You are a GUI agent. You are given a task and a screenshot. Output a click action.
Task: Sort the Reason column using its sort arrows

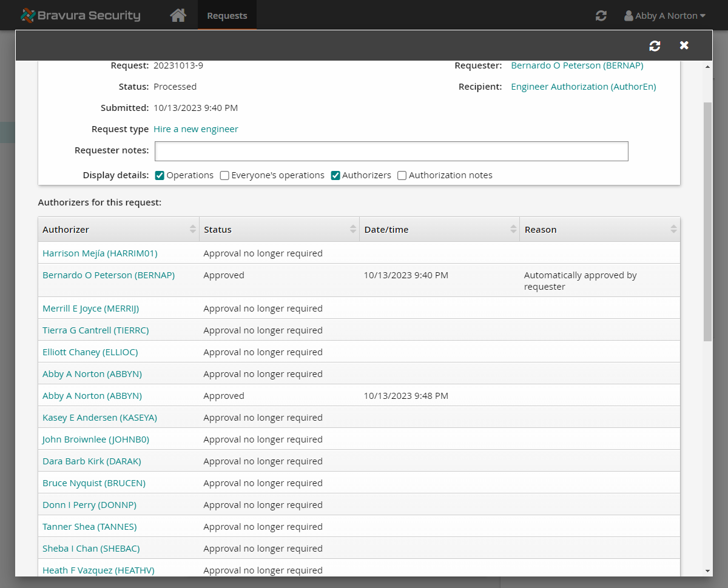tap(673, 229)
